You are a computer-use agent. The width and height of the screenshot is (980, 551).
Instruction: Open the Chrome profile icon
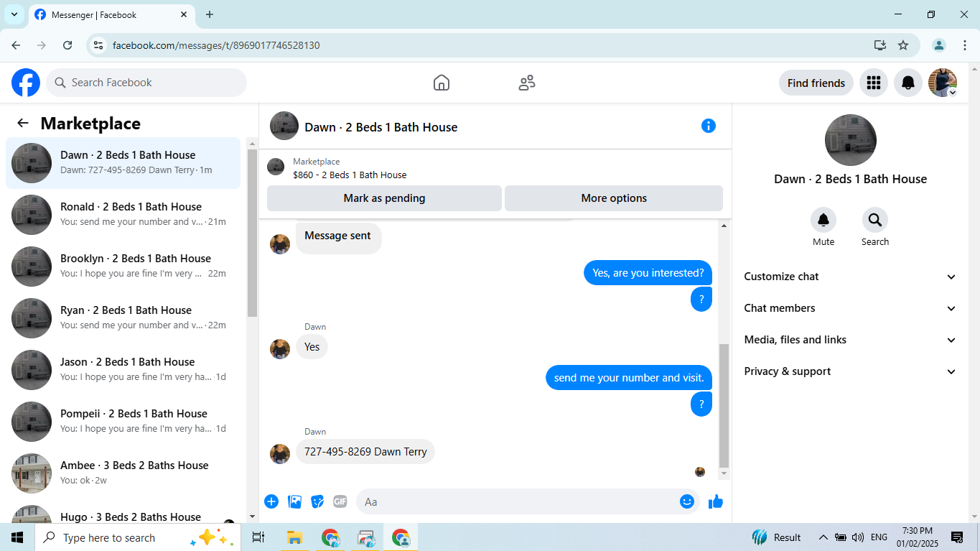tap(939, 45)
